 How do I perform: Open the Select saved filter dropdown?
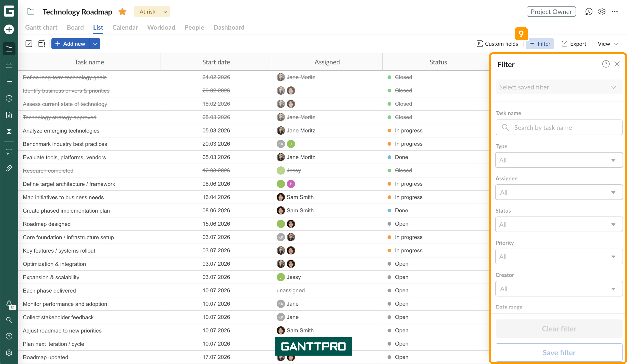(x=559, y=87)
